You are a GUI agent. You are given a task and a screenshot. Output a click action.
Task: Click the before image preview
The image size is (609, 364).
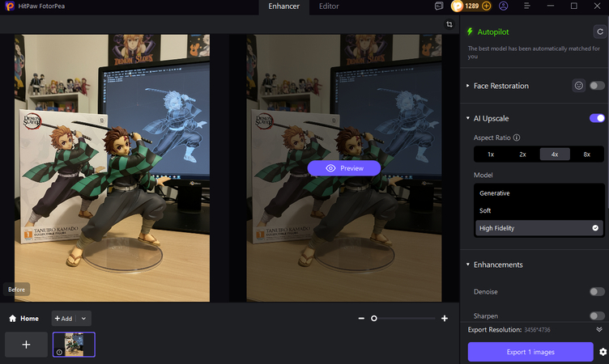[x=112, y=168]
